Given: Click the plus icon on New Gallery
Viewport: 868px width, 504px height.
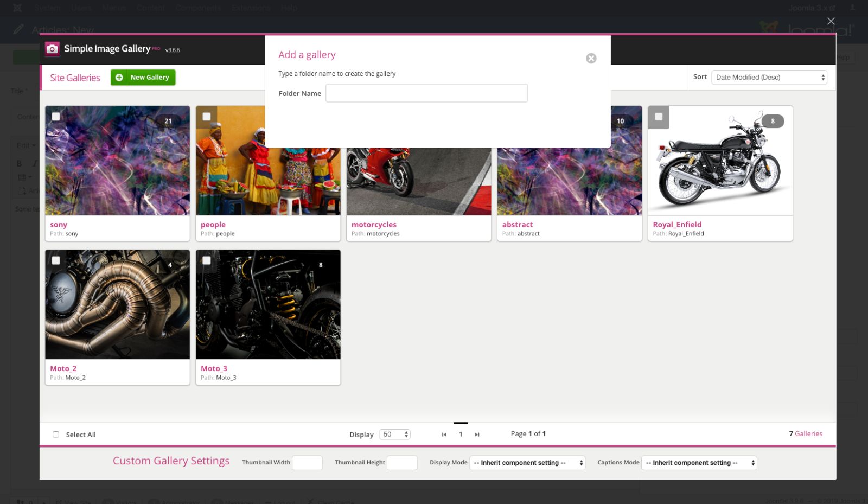Looking at the screenshot, I should click(119, 78).
